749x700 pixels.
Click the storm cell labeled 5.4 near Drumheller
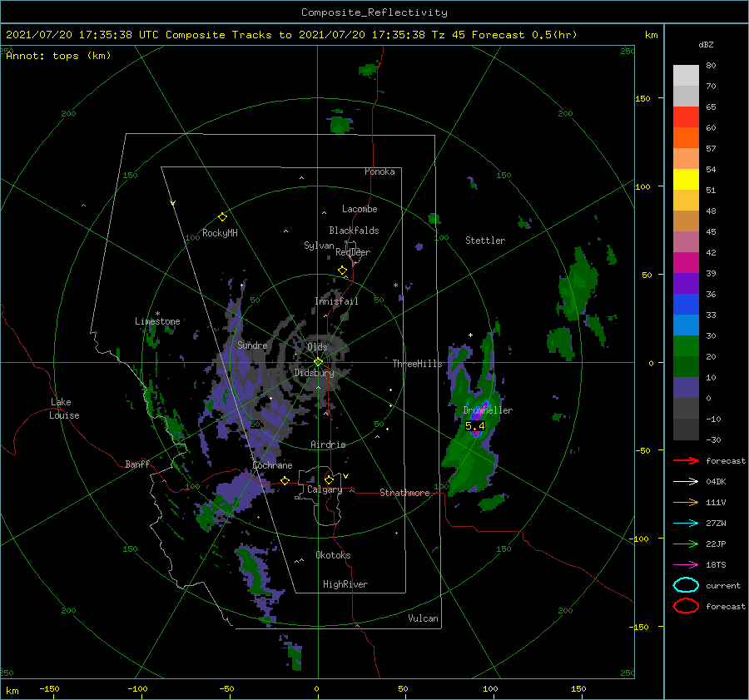[x=475, y=425]
